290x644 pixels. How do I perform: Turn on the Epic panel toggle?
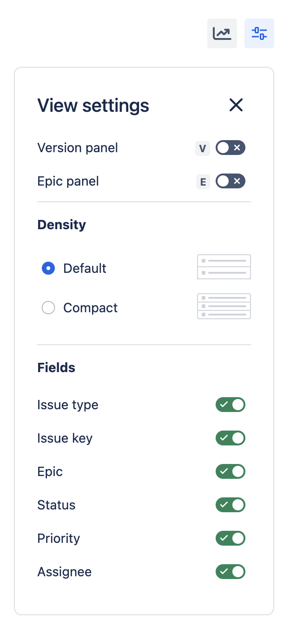tap(231, 181)
